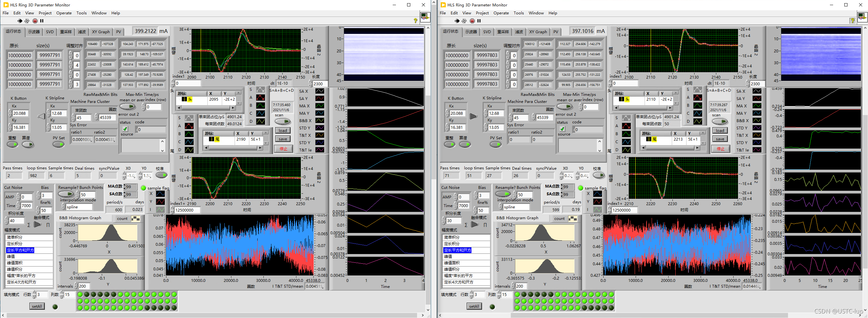Click the S plot legend icon beside upper cursor table, left window

(x=261, y=90)
